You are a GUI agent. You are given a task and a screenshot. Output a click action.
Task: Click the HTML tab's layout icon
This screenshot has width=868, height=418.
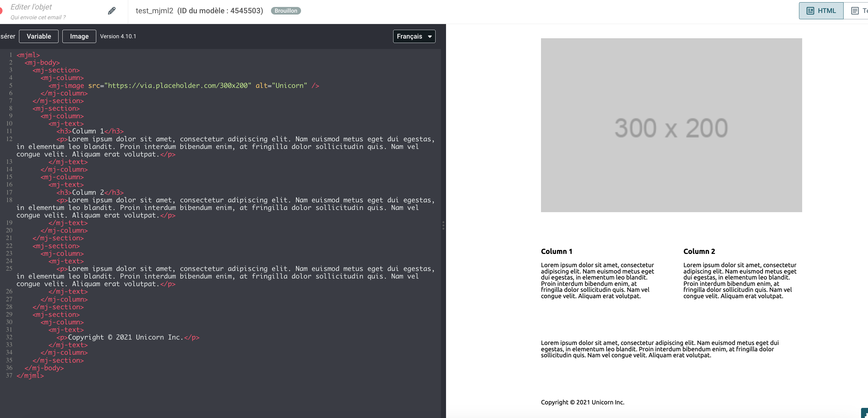click(810, 11)
